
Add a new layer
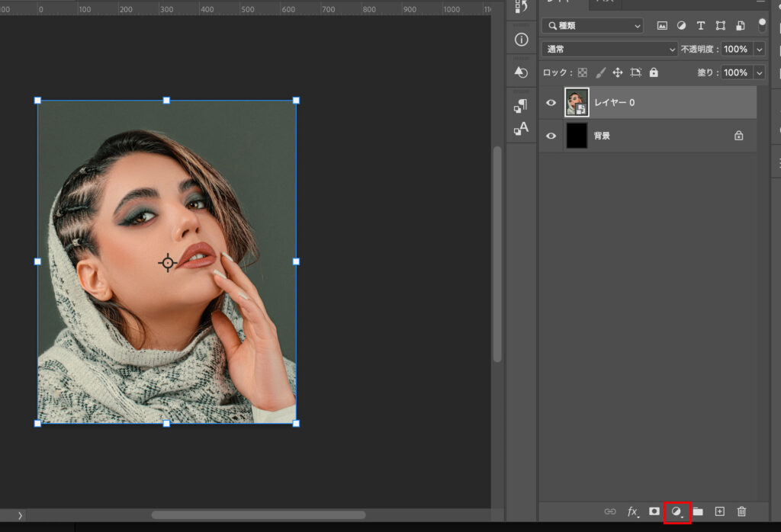click(x=719, y=511)
